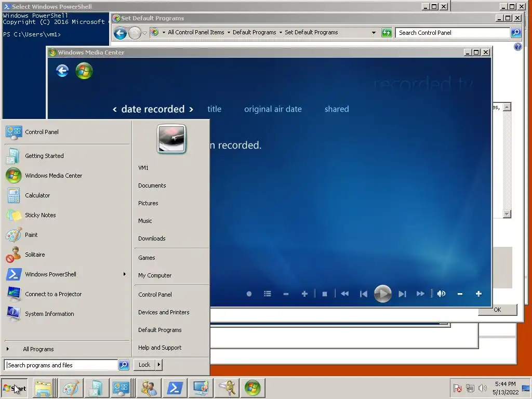
Task: Select the 'original air date' tab
Action: (x=273, y=109)
